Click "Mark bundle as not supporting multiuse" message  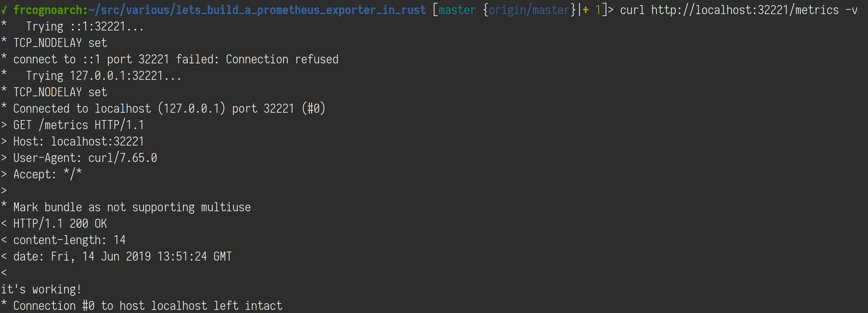pyautogui.click(x=132, y=207)
